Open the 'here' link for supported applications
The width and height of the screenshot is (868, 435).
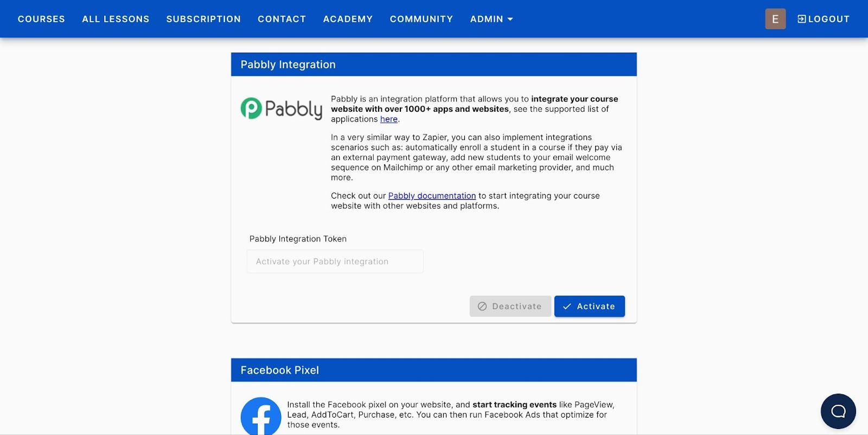[x=389, y=119]
